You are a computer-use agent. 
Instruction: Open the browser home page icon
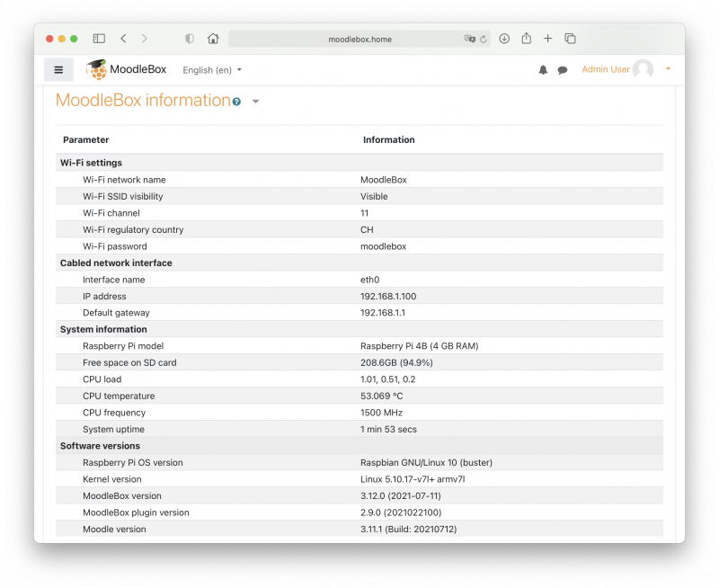point(213,39)
